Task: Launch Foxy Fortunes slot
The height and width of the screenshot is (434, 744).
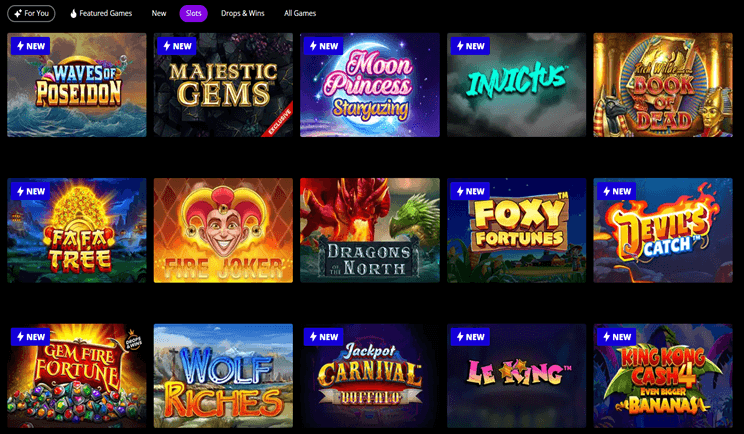Action: coord(516,231)
